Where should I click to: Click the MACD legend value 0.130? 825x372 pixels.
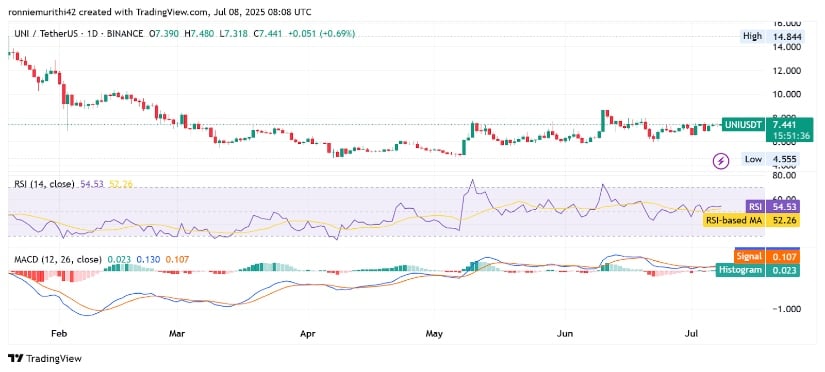(147, 259)
